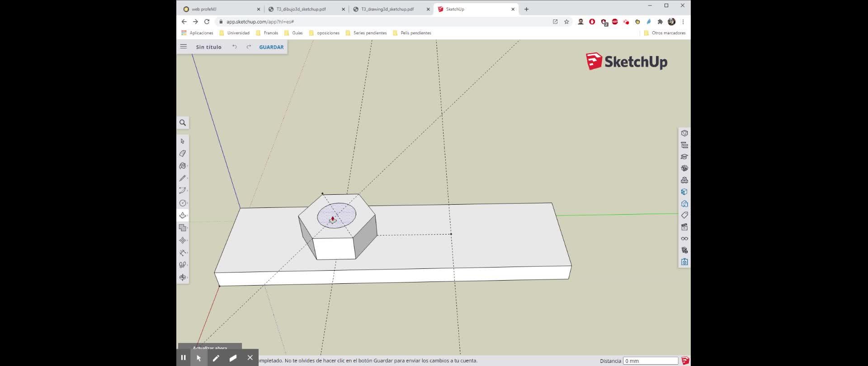This screenshot has height=366, width=868.
Task: Open the hamburger main menu
Action: (184, 47)
